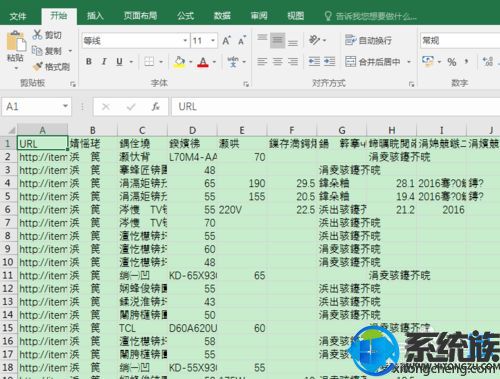Expand the Name Box dropdown arrow

click(x=65, y=106)
